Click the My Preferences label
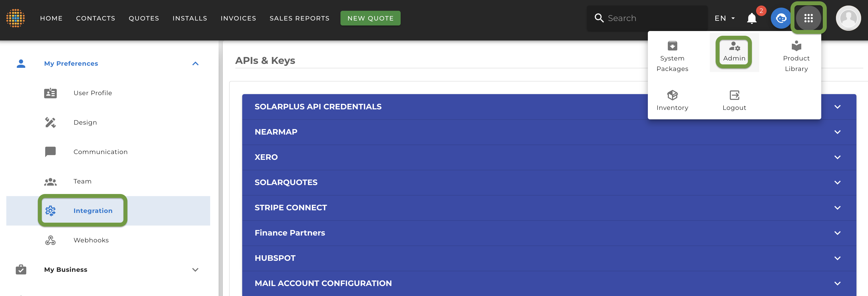 71,64
